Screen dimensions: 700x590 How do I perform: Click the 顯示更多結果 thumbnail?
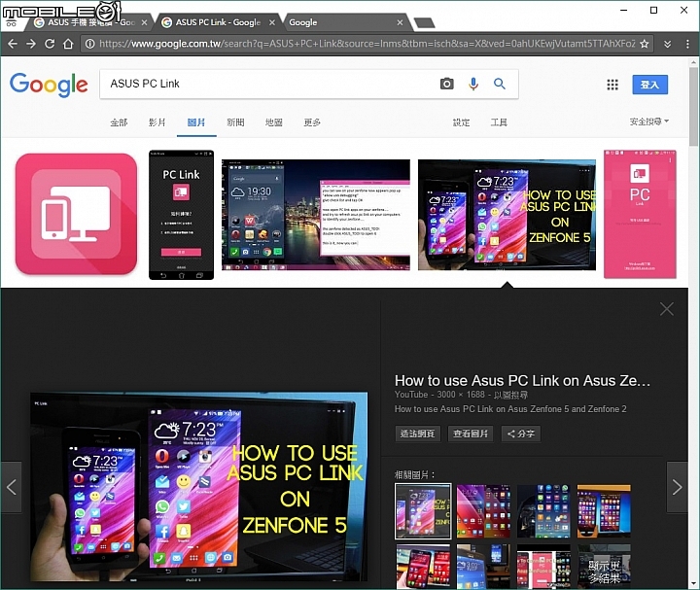pos(604,566)
